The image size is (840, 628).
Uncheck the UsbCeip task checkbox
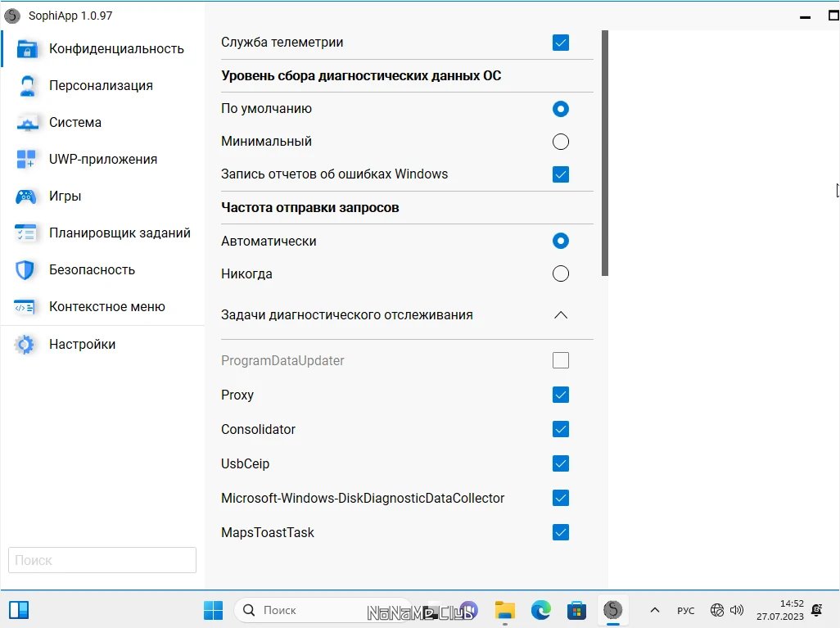561,463
